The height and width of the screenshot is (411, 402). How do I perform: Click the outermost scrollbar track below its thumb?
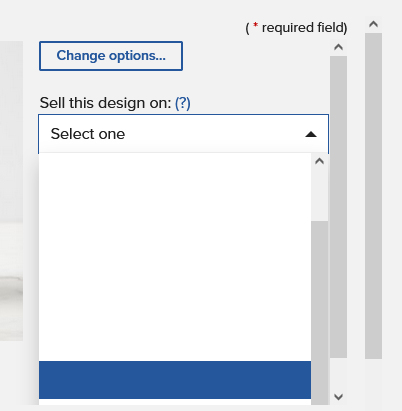373,383
